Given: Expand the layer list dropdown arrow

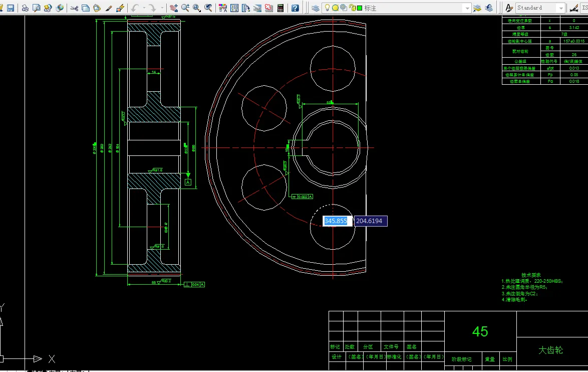Looking at the screenshot, I should point(467,8).
